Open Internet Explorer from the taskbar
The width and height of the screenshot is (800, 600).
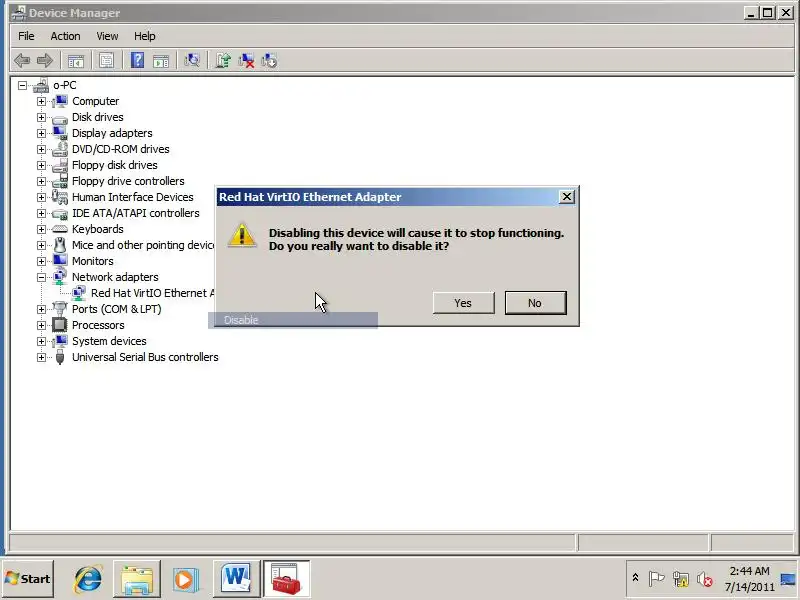point(88,579)
